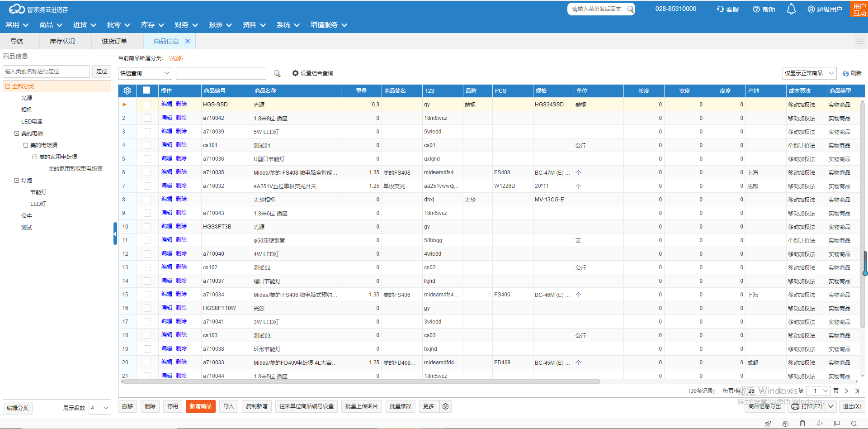
Task: Check the box for row a710036
Action: coord(147,159)
